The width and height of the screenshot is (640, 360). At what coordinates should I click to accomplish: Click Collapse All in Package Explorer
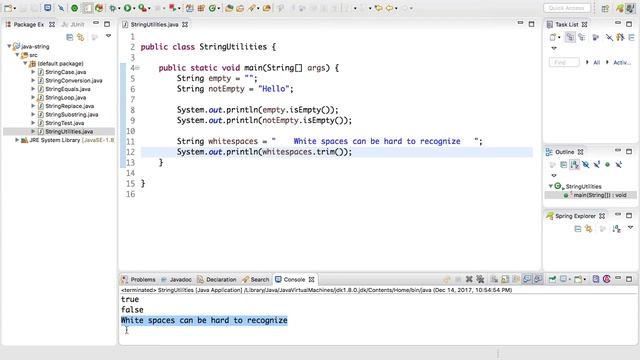click(x=70, y=38)
